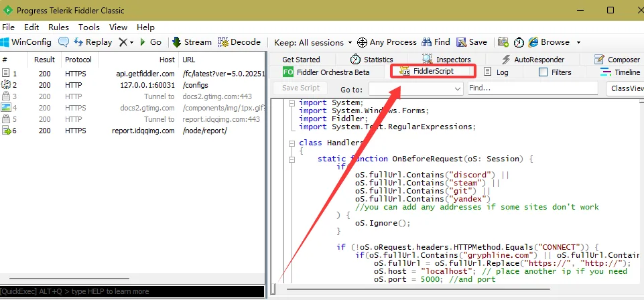Click the Browse button
Image resolution: width=644 pixels, height=300 pixels.
point(549,42)
